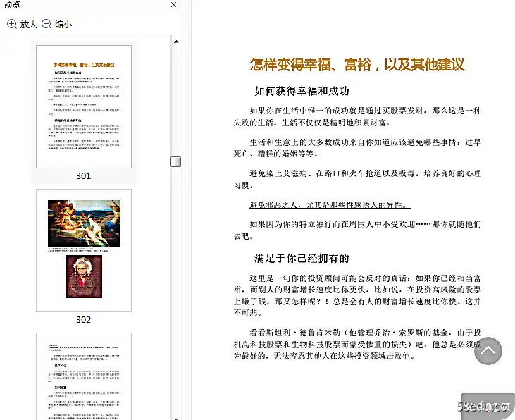515x420 pixels.
Task: Open the third page thumbnail below 302
Action: pos(84,376)
